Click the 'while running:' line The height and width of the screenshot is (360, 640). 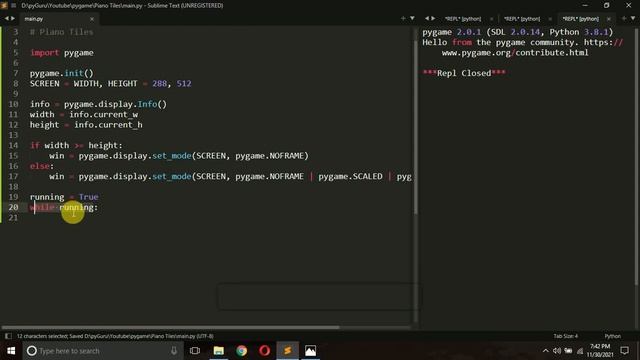pyautogui.click(x=64, y=207)
